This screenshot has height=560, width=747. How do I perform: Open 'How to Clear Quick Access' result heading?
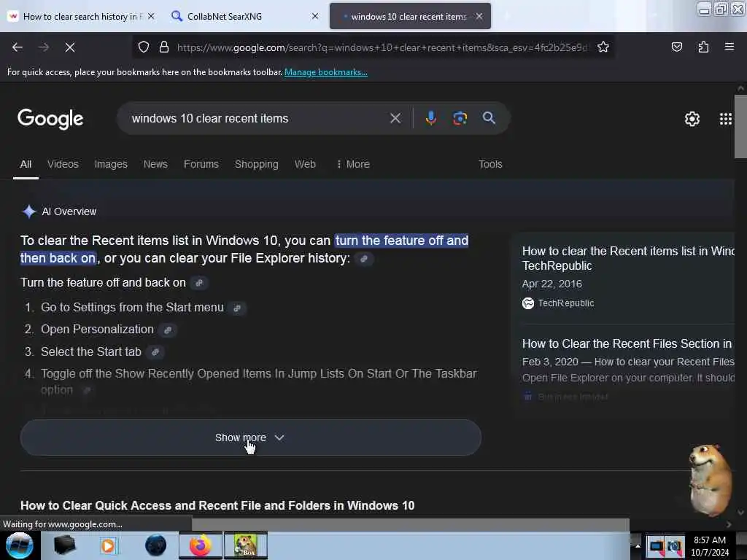(217, 505)
